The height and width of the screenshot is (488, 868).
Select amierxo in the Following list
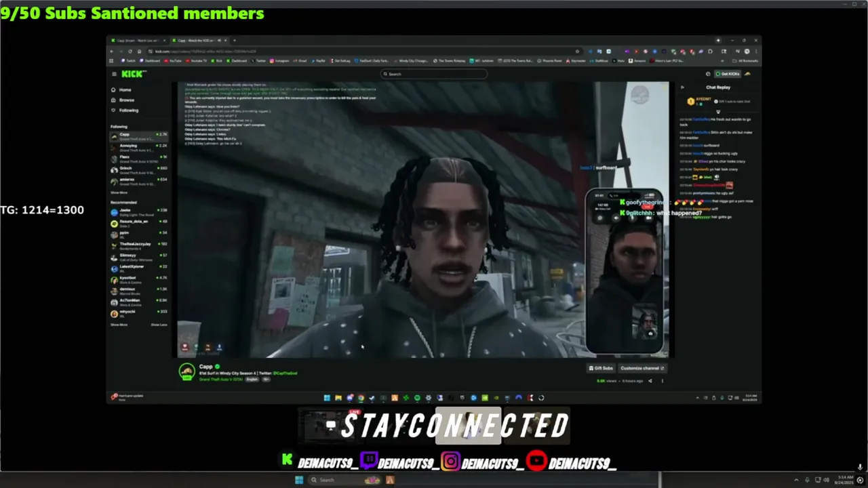pyautogui.click(x=139, y=181)
